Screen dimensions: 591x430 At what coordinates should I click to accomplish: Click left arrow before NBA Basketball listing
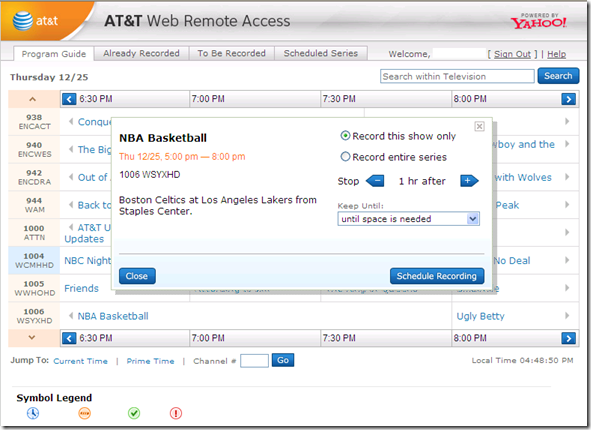pos(71,316)
